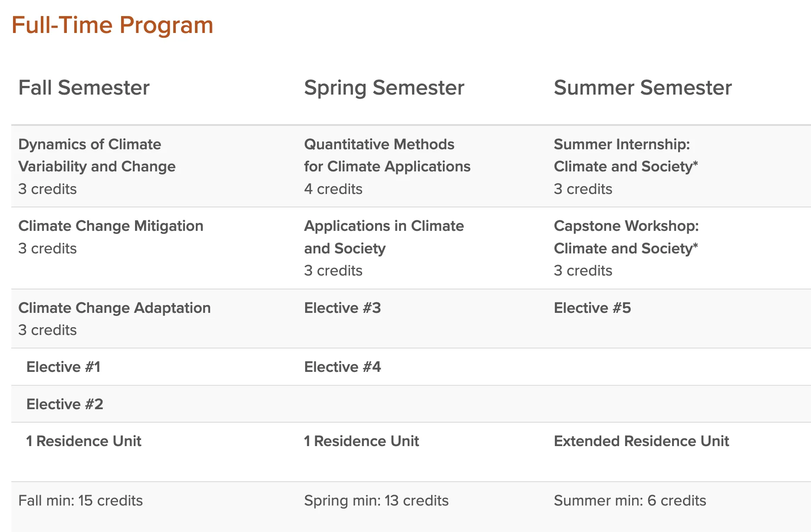Click the Elective #5 cell
The height and width of the screenshot is (532, 811).
click(x=592, y=308)
